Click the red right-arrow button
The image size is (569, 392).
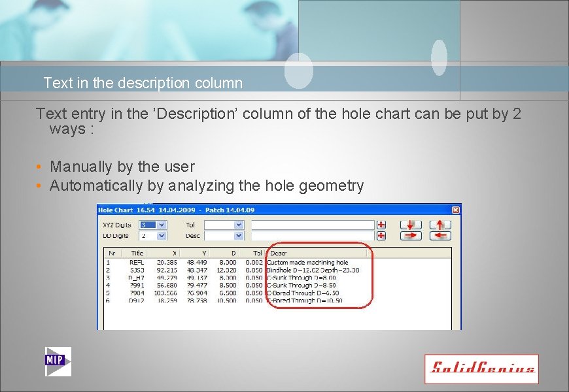tap(411, 236)
